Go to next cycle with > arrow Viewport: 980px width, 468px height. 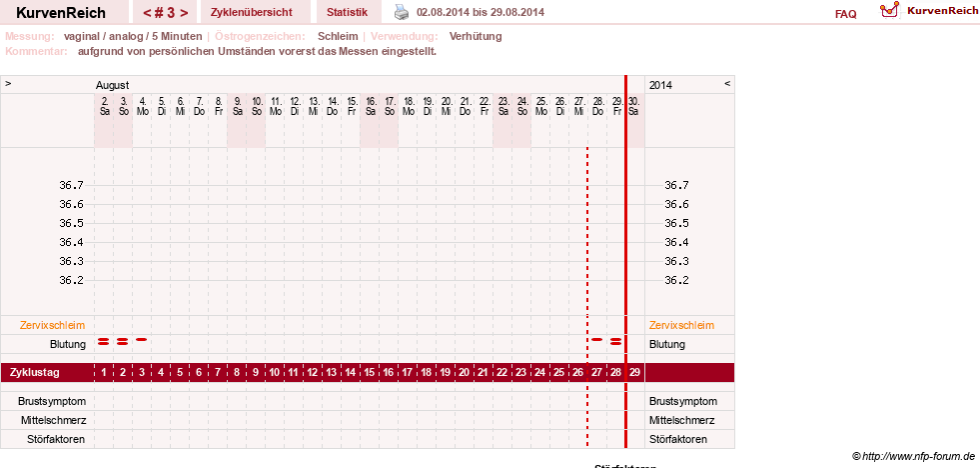click(184, 13)
